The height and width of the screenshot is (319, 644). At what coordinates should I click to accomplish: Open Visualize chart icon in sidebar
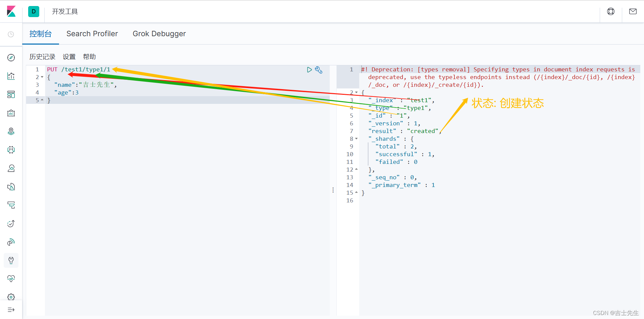click(x=11, y=76)
